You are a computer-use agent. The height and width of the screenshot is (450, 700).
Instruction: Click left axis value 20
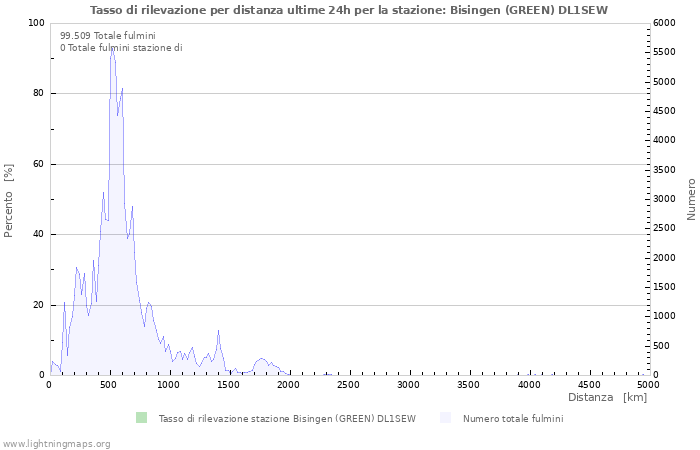point(38,305)
